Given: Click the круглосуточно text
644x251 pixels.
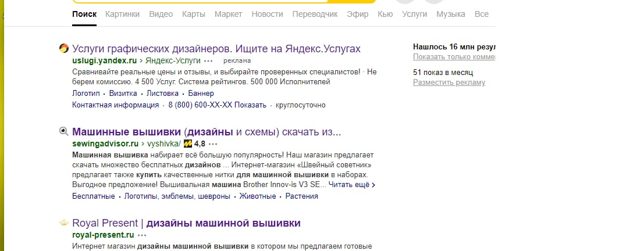Looking at the screenshot, I should click(x=300, y=105).
